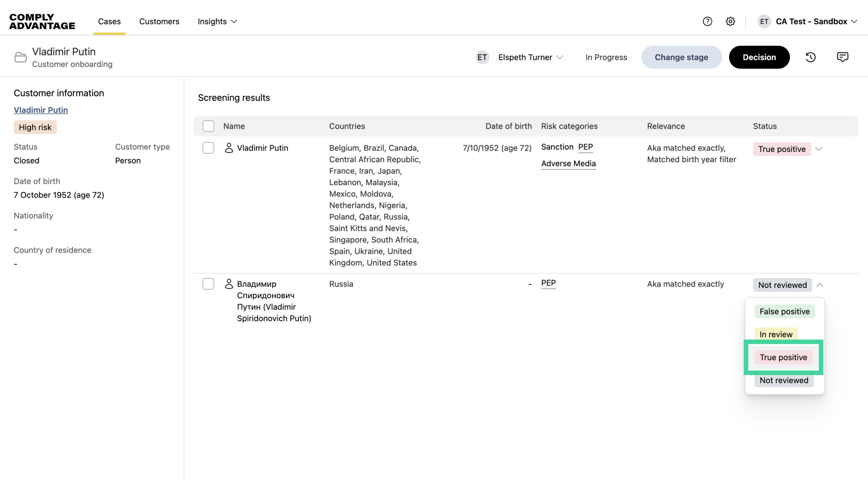Check the Владимир Спиридонович Путин row checkbox
This screenshot has height=488, width=868.
[208, 284]
